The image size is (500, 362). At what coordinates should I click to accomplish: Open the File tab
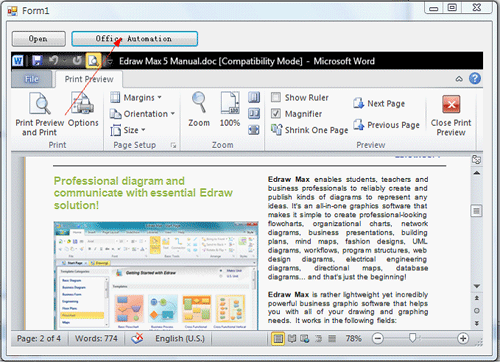coord(32,79)
